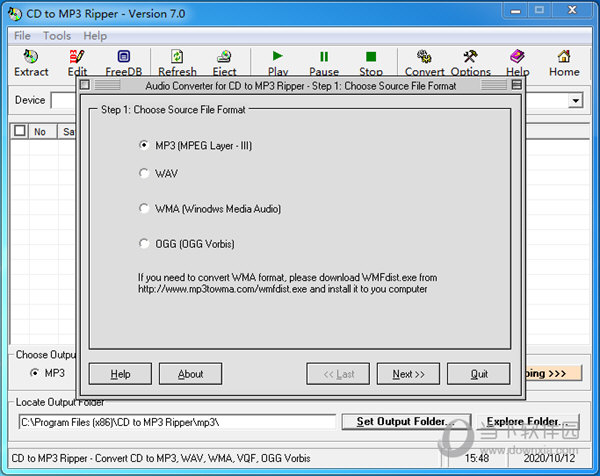Click the Explore Folder button
The image size is (600, 476).
(528, 422)
